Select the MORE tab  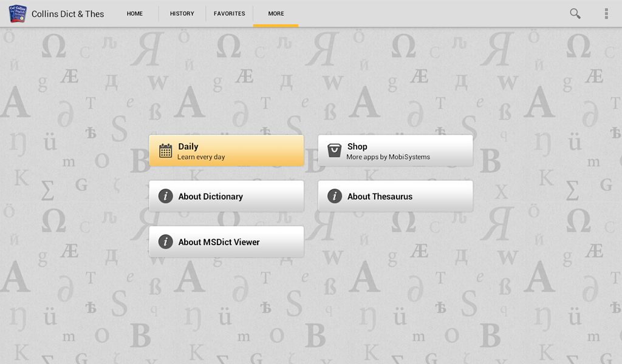coord(276,13)
